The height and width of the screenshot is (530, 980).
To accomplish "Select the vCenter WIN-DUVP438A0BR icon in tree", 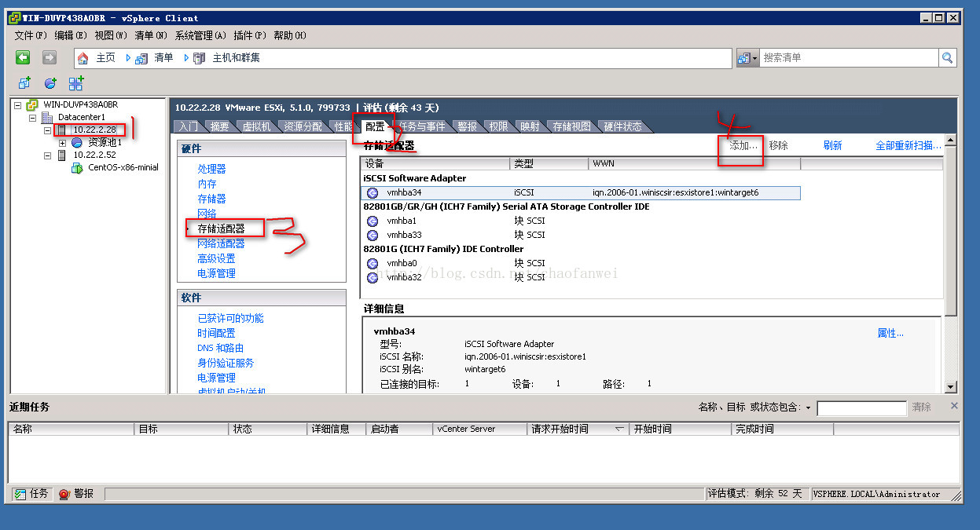I will [32, 104].
